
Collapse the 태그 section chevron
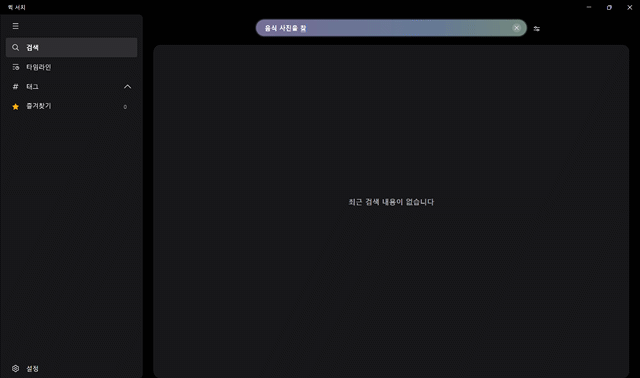click(127, 87)
